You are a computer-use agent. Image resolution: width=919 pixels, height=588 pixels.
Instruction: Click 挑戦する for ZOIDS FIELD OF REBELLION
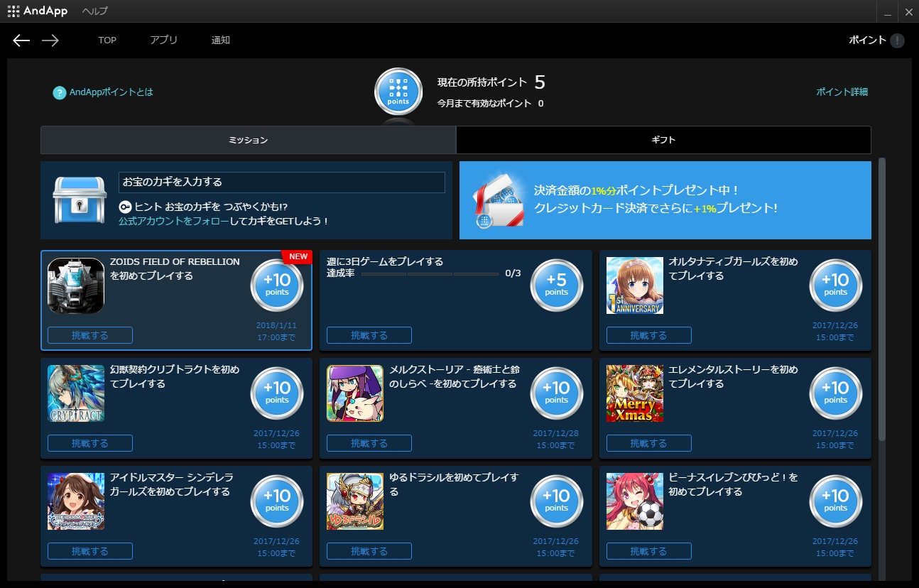90,335
